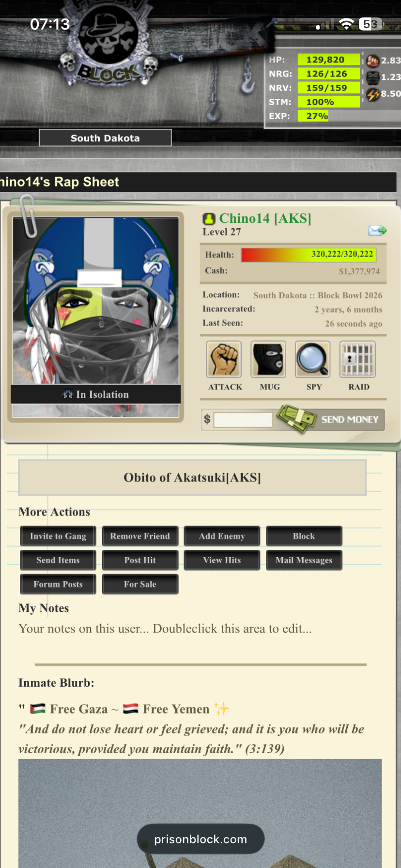401x868 pixels.
Task: Click the Raid jail cell icon
Action: coord(357,359)
